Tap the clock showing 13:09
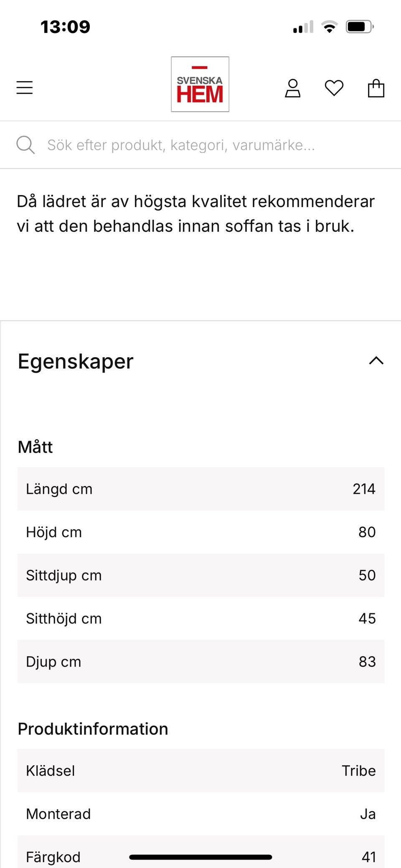This screenshot has height=868, width=401. point(65,27)
